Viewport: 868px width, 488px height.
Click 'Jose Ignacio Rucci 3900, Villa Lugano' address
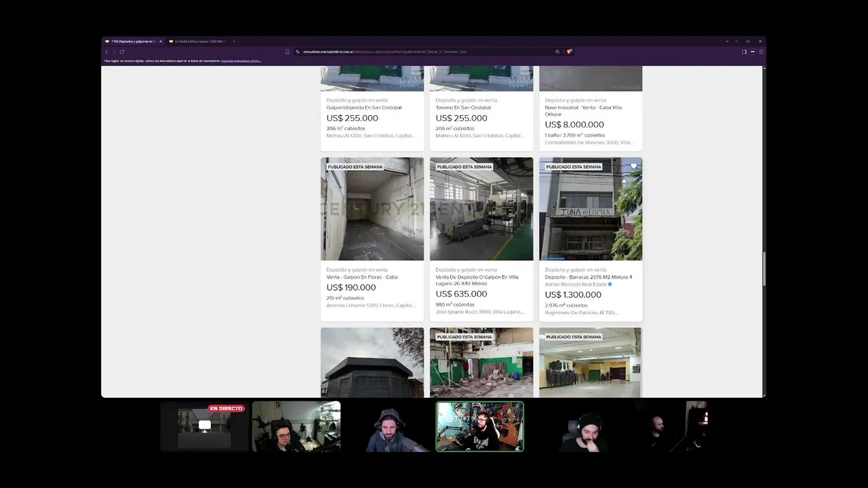[x=480, y=312]
